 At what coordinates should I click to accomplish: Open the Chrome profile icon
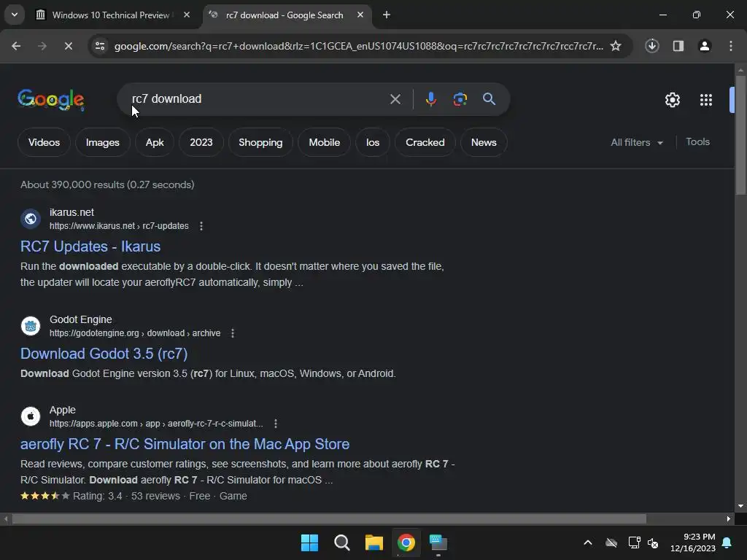705,46
